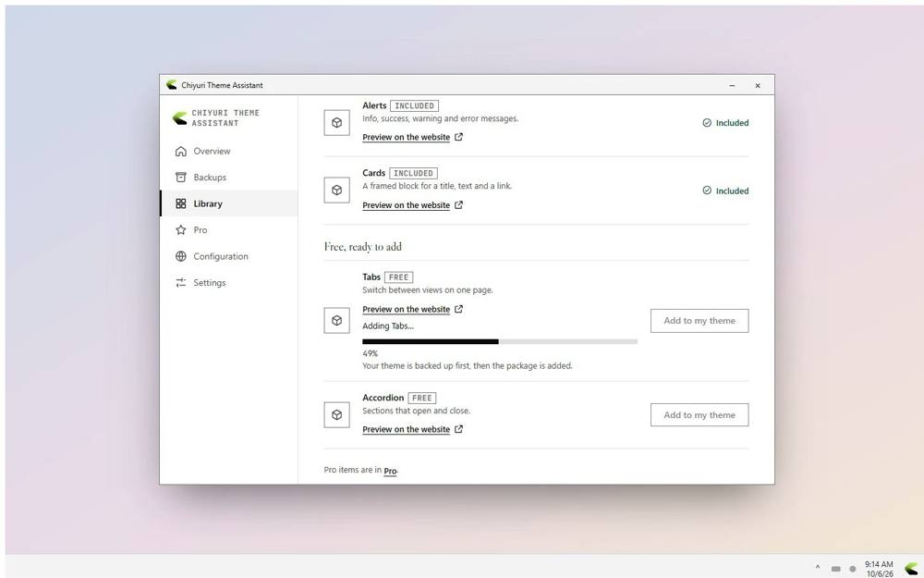
Task: Click the green checkmark icon on the Alerts row
Action: click(707, 123)
